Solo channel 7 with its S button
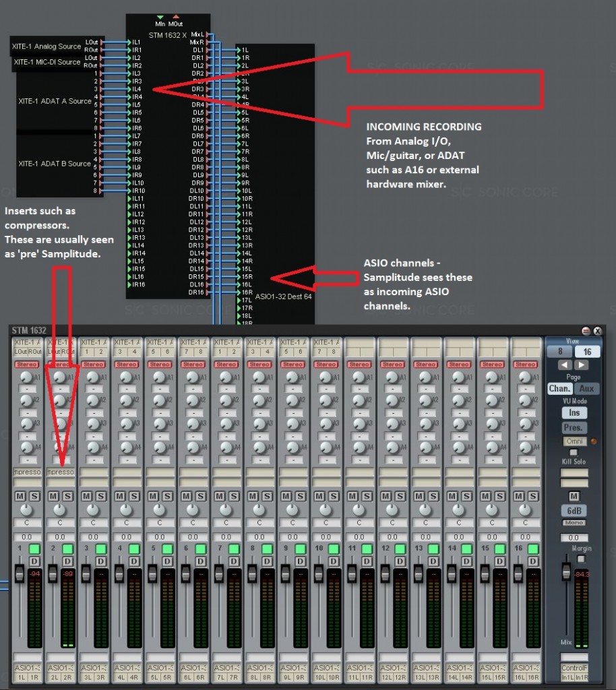The height and width of the screenshot is (690, 616). pyautogui.click(x=234, y=497)
